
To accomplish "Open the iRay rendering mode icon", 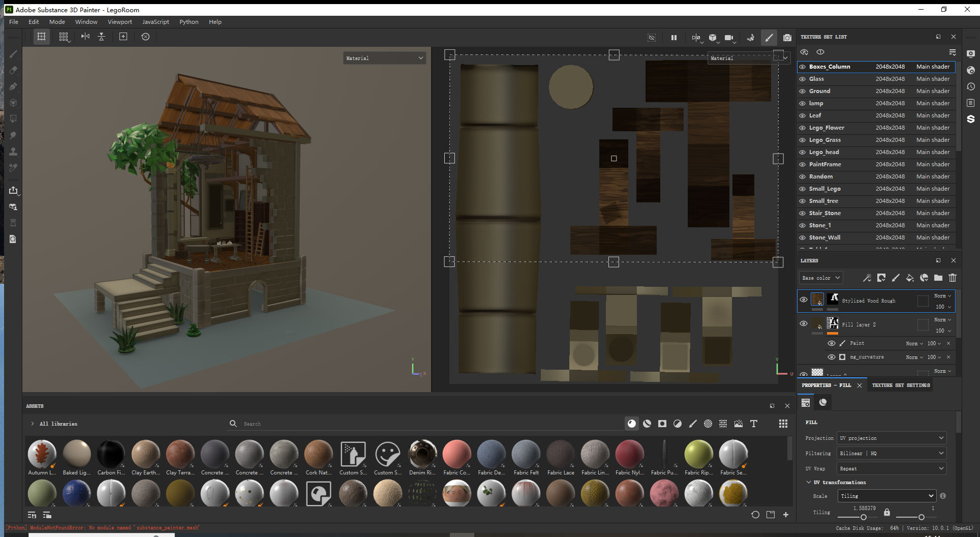I will (x=787, y=37).
